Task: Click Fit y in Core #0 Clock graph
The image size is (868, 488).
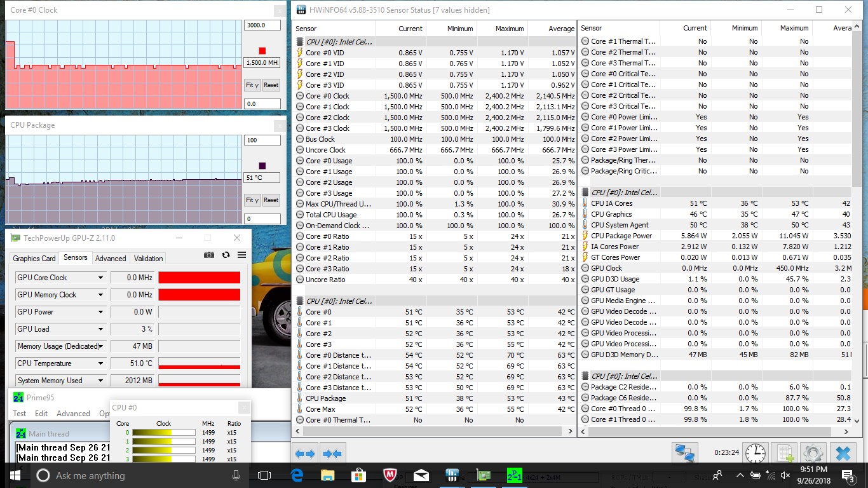Action: click(252, 85)
